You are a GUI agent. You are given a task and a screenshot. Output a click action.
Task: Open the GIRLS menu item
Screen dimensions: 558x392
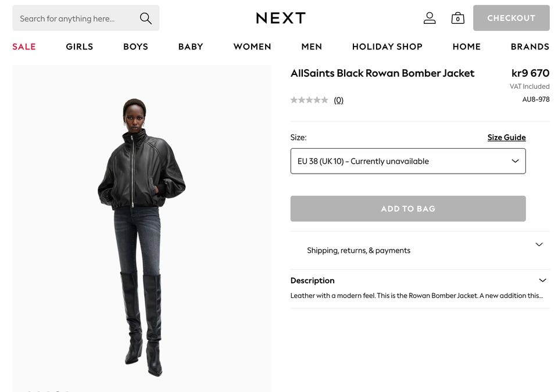point(80,46)
